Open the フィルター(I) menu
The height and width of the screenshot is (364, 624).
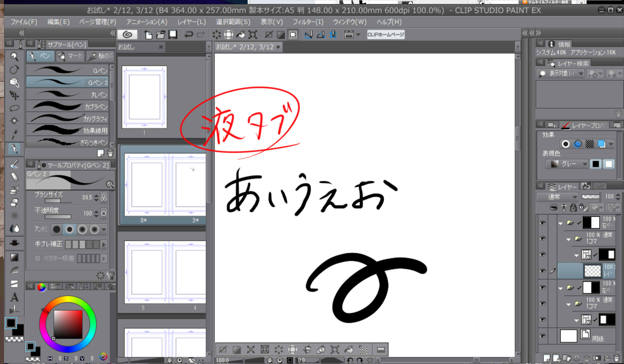(x=308, y=22)
